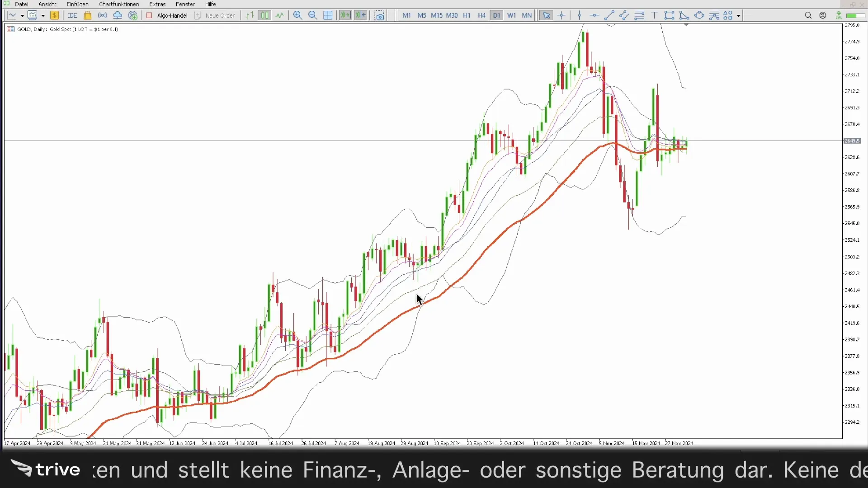This screenshot has height=488, width=868.
Task: Take a chart screenshot with the camera icon
Action: pyautogui.click(x=380, y=15)
